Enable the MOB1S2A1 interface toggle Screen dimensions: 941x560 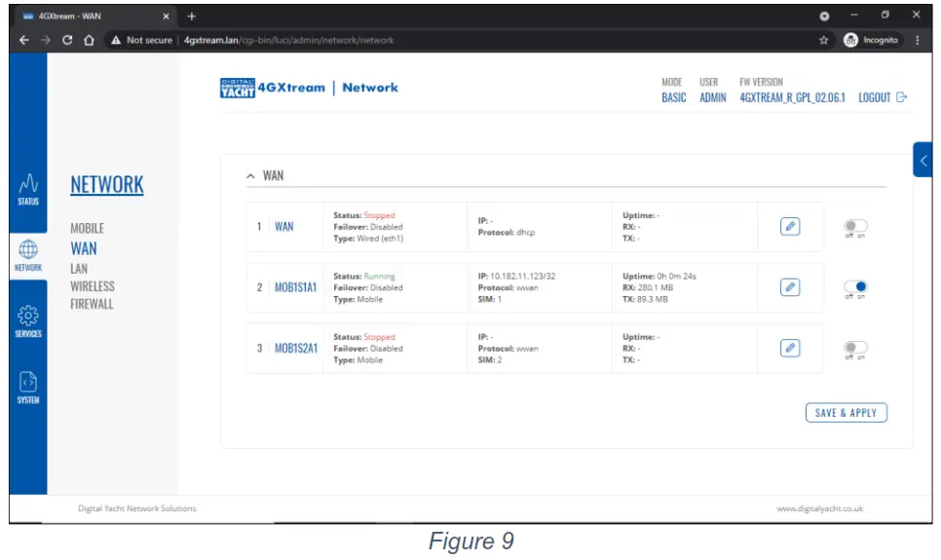click(855, 347)
